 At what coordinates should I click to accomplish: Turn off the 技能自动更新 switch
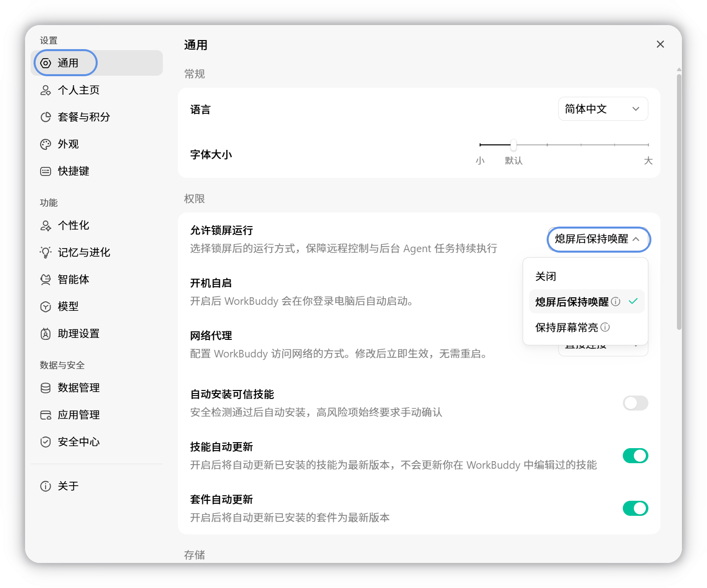coord(635,456)
